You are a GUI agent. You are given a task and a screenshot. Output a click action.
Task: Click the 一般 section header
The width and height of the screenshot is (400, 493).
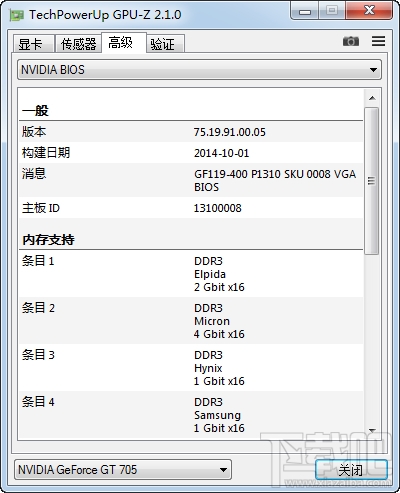pyautogui.click(x=35, y=111)
